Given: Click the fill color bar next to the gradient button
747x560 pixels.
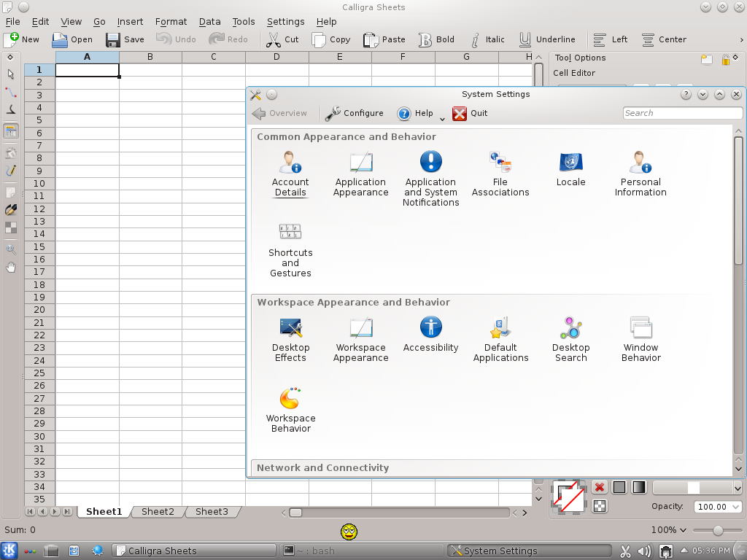Looking at the screenshot, I should [x=692, y=488].
